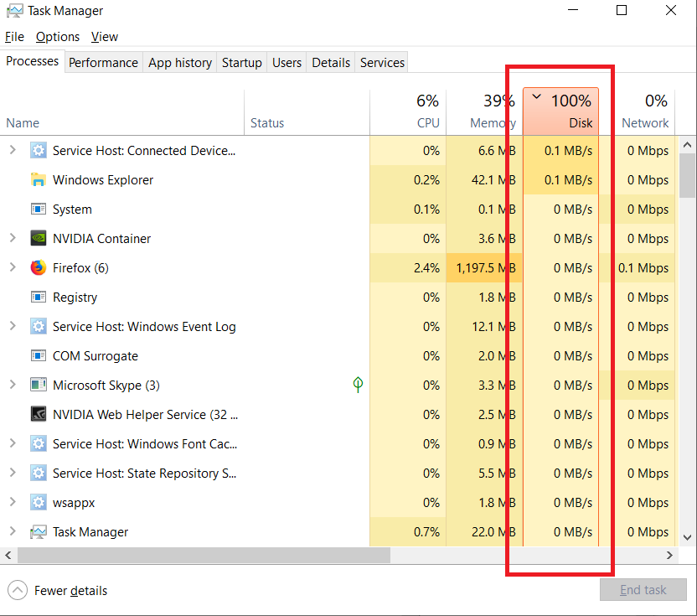This screenshot has width=697, height=616.
Task: Expand the NVIDIA Container entry
Action: click(13, 238)
